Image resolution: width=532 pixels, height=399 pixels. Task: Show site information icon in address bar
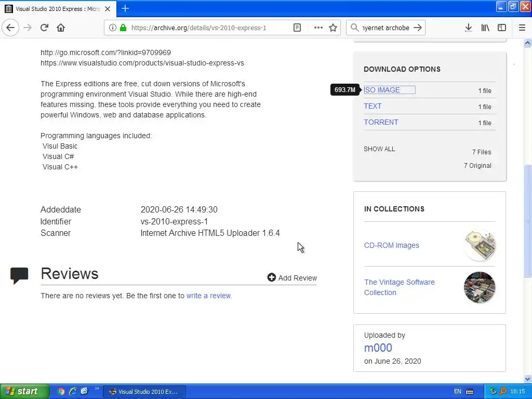point(112,28)
